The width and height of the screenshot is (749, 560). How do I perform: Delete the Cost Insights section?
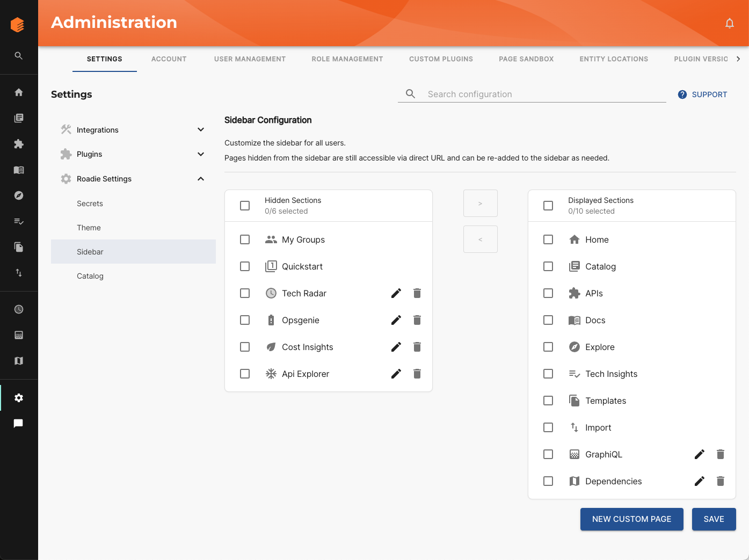(x=417, y=347)
